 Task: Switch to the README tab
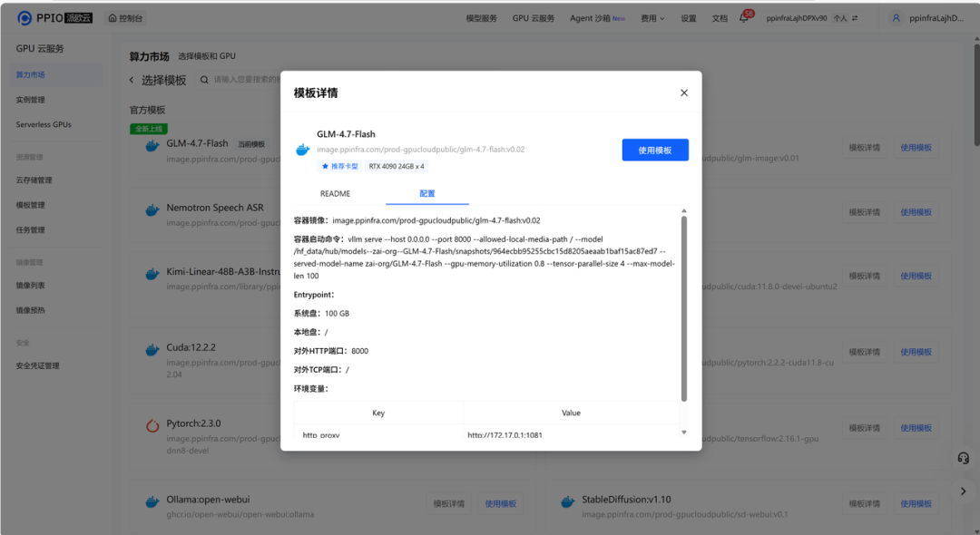[x=335, y=194]
